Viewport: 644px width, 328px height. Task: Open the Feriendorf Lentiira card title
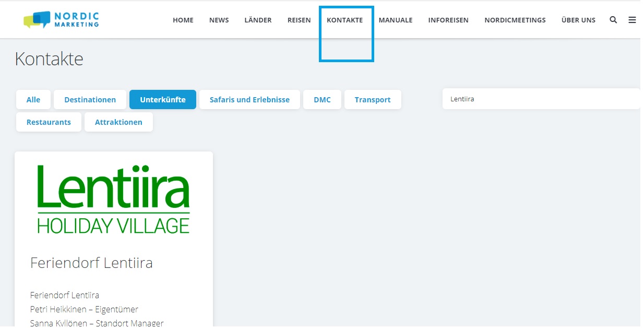tap(91, 263)
